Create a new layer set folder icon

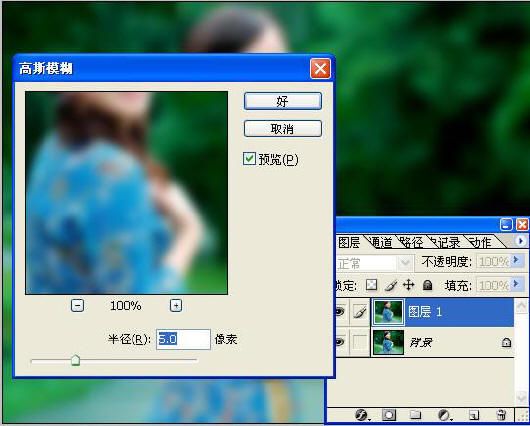click(415, 415)
